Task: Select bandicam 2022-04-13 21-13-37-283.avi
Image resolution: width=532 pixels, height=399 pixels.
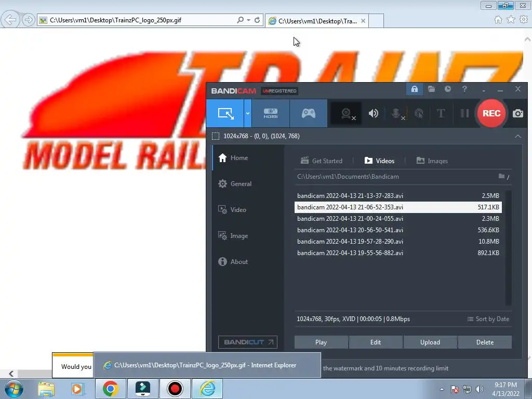Action: (398, 196)
